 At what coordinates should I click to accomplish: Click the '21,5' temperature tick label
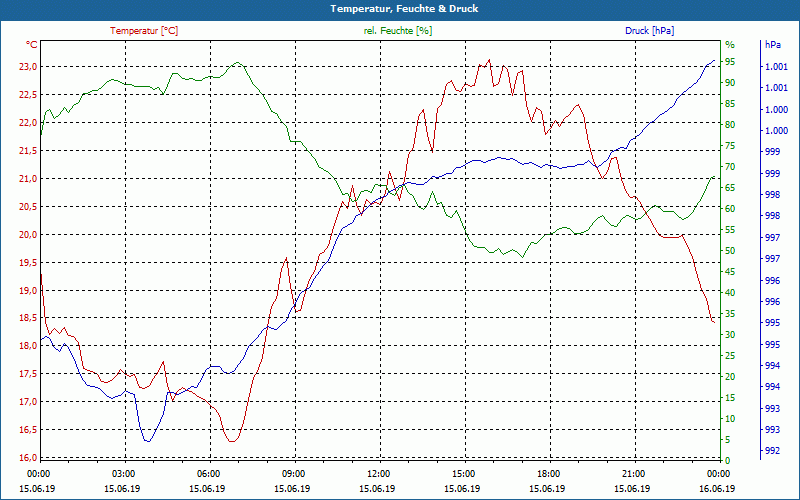(28, 151)
